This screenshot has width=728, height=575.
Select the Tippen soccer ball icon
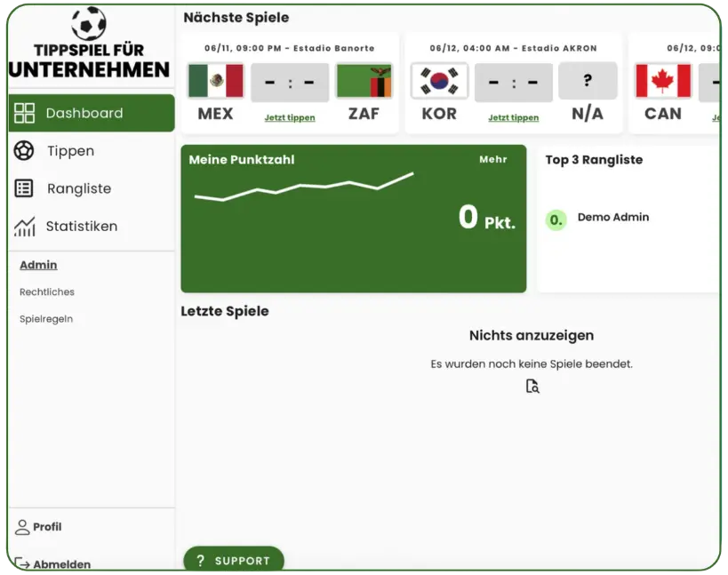pos(24,151)
